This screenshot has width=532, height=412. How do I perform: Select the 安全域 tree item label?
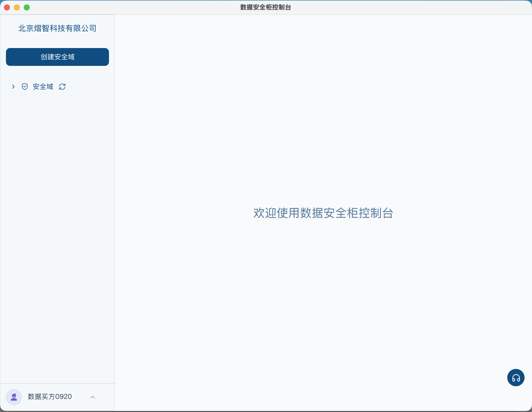pos(43,87)
